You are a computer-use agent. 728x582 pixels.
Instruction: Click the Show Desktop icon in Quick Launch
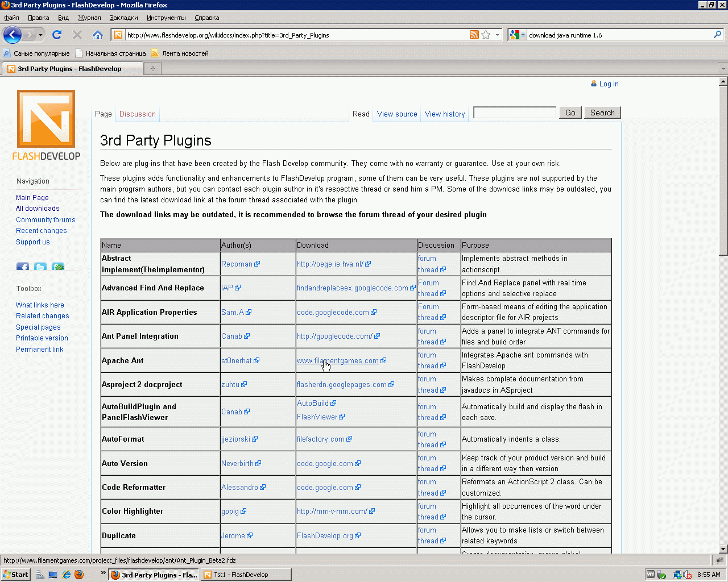(x=53, y=575)
